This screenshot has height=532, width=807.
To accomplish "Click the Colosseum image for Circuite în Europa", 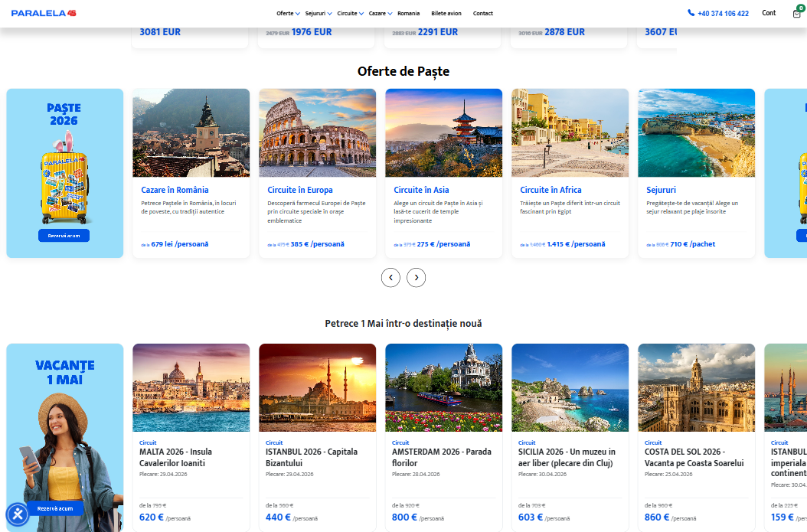I will (x=317, y=132).
